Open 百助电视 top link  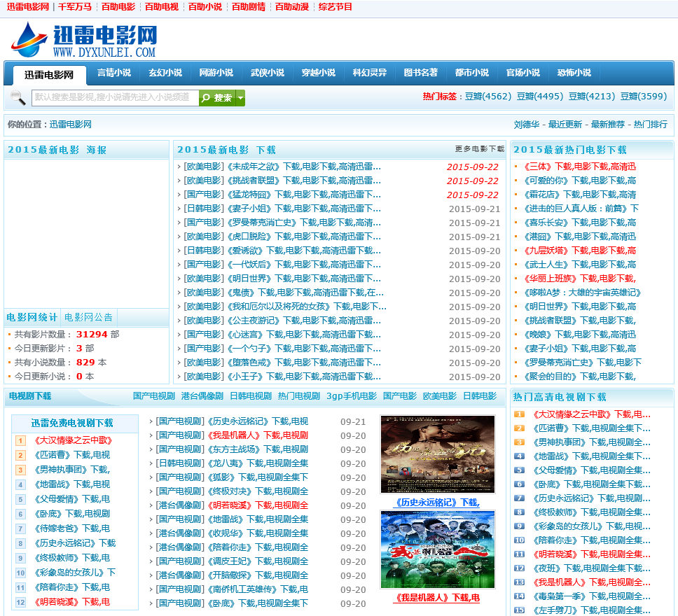pos(162,7)
